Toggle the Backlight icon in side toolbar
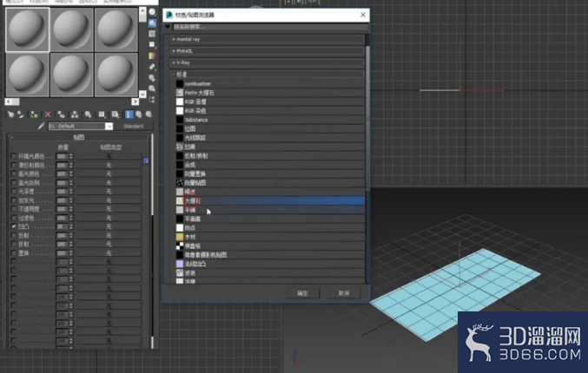This screenshot has height=373, width=588. click(152, 23)
